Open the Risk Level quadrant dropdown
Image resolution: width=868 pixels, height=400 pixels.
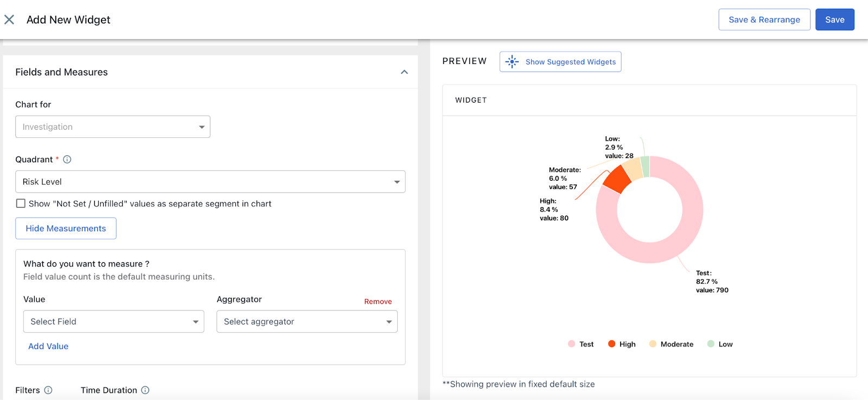[x=210, y=182]
